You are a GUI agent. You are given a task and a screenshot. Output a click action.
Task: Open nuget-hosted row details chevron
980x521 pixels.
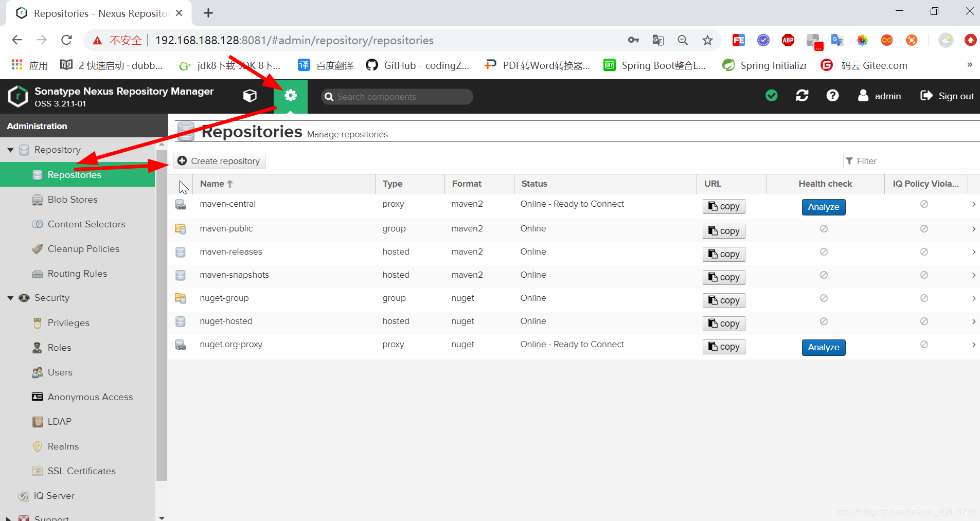[973, 321]
